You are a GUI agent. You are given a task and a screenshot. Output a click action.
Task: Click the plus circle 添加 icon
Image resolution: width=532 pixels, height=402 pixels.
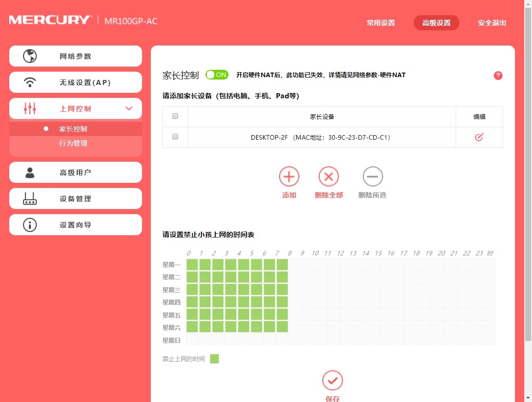click(289, 176)
